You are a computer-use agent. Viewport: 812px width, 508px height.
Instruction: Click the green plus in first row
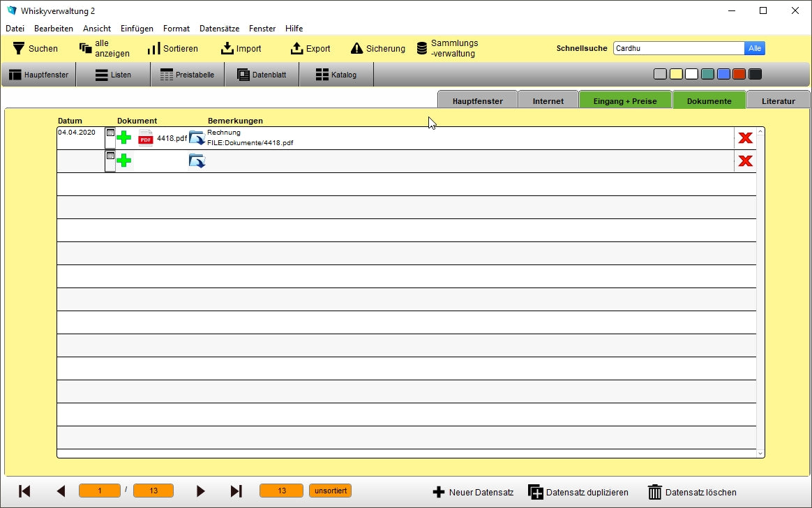click(124, 137)
